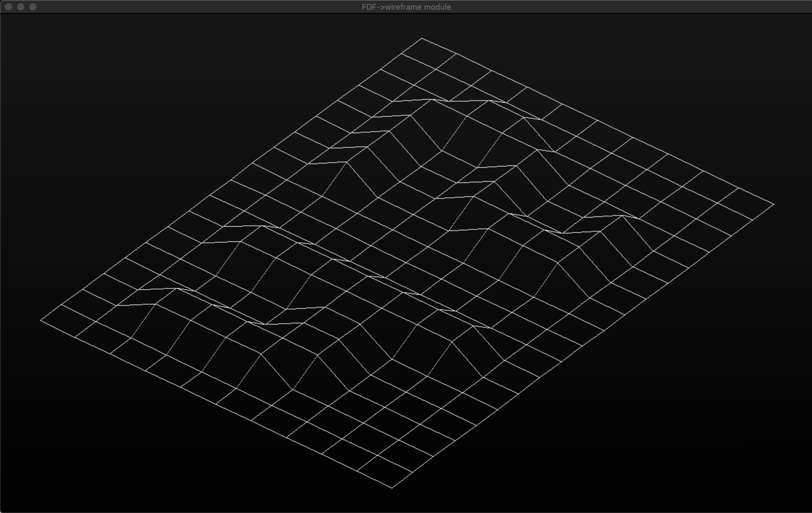
Task: Click the topmost corner vertex of wireframe
Action: [422, 39]
